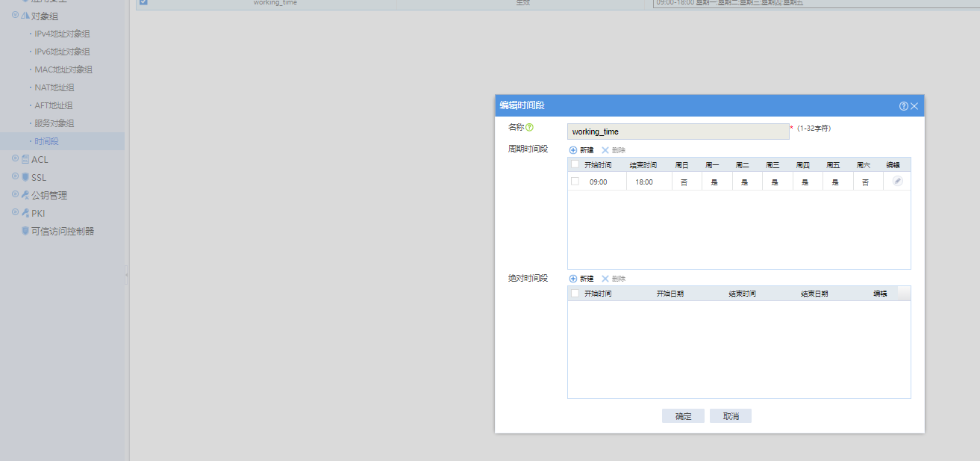Open 可信访问控制器 sidebar entry
This screenshot has width=980, height=461.
coord(63,231)
